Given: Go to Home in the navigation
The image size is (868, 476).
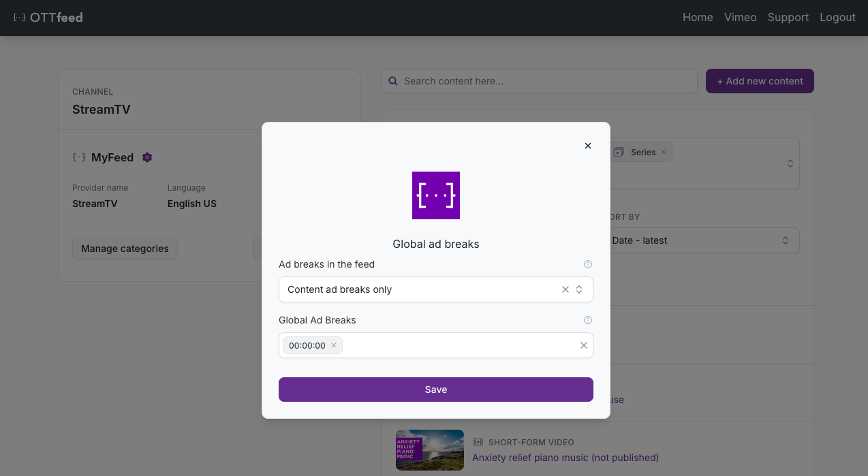Looking at the screenshot, I should 698,18.
